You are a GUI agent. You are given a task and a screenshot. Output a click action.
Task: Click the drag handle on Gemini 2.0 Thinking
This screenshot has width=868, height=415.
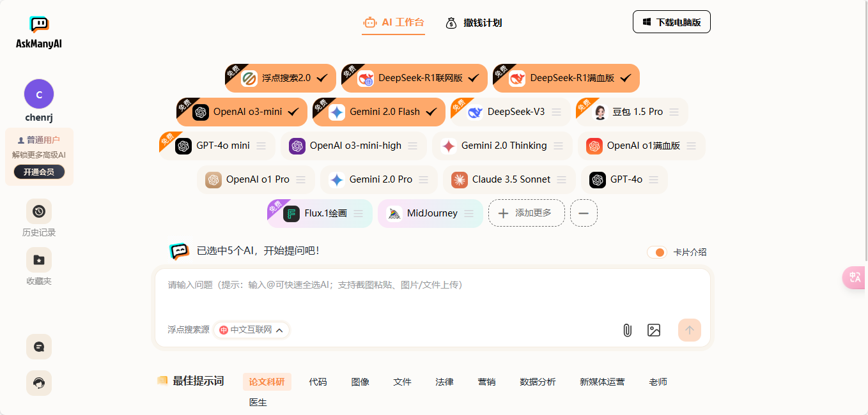pos(558,146)
